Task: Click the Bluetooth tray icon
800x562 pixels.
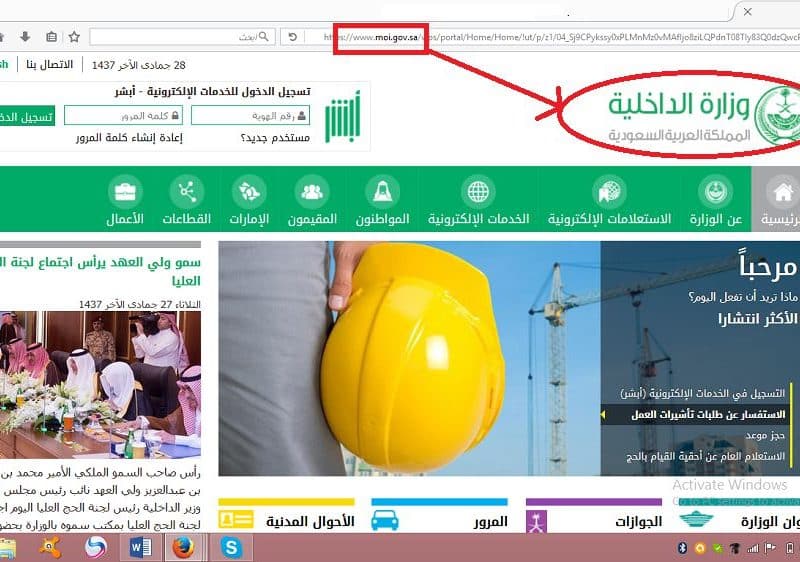Action: [683, 548]
